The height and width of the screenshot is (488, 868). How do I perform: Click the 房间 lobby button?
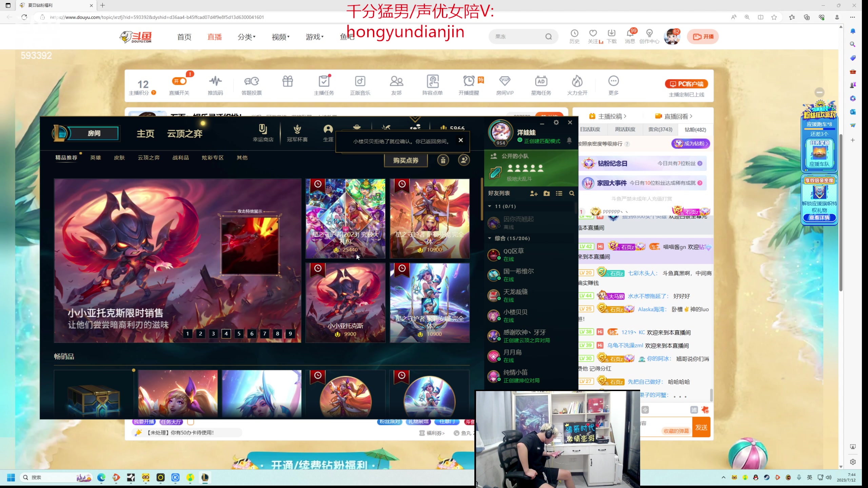[94, 133]
